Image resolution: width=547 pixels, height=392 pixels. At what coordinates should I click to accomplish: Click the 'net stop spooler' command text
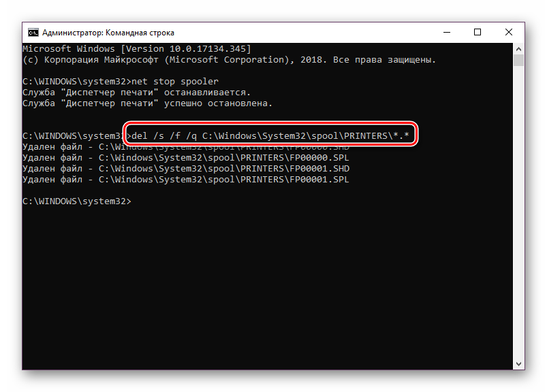point(175,82)
